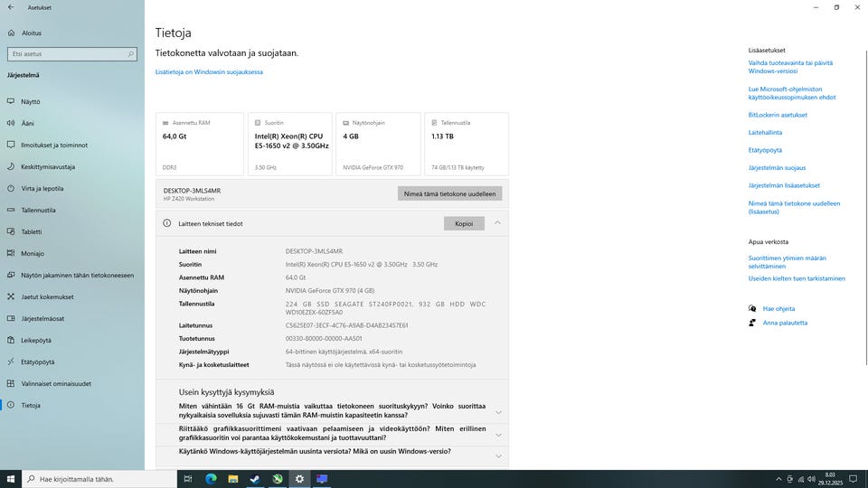
Task: Click the Hae ohjeita chat icon
Action: pyautogui.click(x=751, y=309)
